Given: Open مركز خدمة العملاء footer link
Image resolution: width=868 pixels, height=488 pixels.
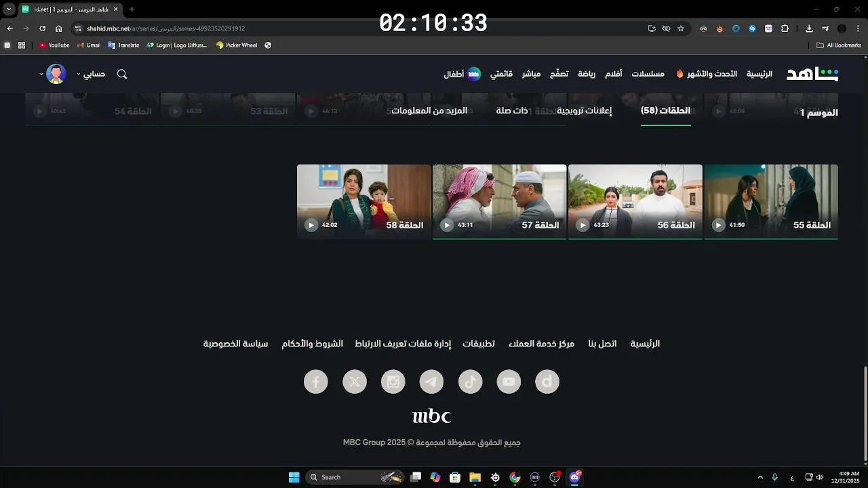Looking at the screenshot, I should 541,344.
